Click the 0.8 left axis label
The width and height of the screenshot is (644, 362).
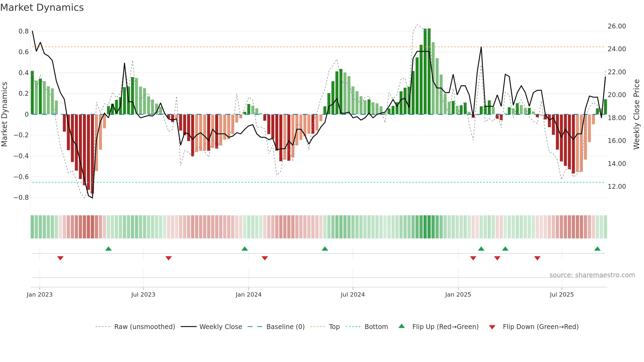(x=24, y=31)
